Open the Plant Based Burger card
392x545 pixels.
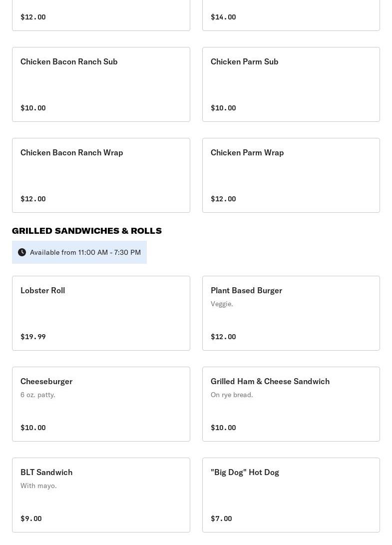[x=291, y=313]
